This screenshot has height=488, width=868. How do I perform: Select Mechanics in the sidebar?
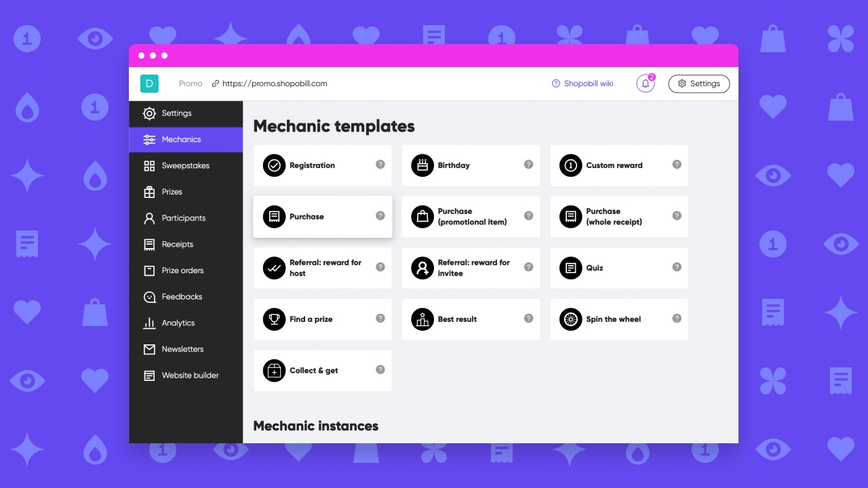(186, 140)
